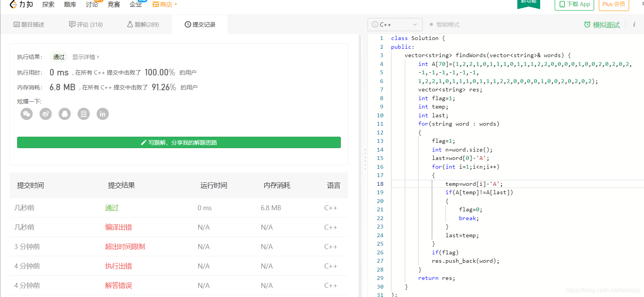Image resolution: width=644 pixels, height=297 pixels.
Task: Click the LeetCode 力扣 logo
Action: coord(21,4)
